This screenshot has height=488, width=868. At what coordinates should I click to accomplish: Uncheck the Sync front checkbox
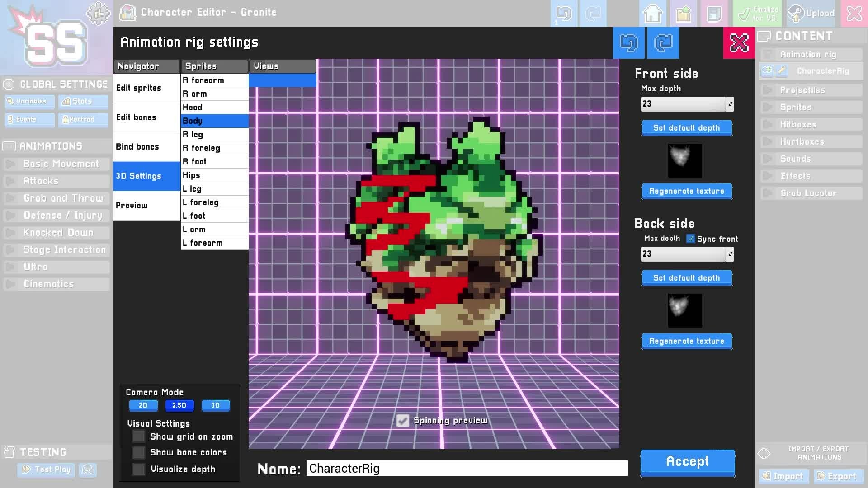click(690, 239)
